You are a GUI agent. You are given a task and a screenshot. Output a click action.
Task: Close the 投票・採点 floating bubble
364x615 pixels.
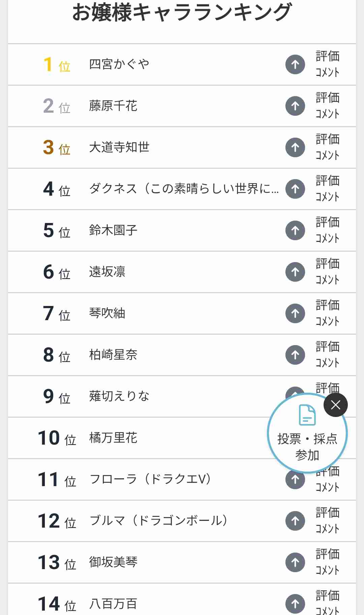335,405
